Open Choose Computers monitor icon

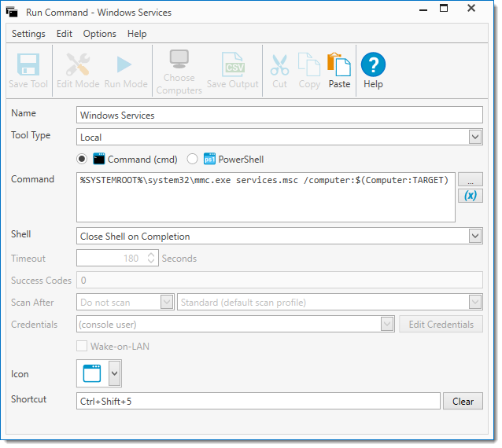tap(179, 59)
